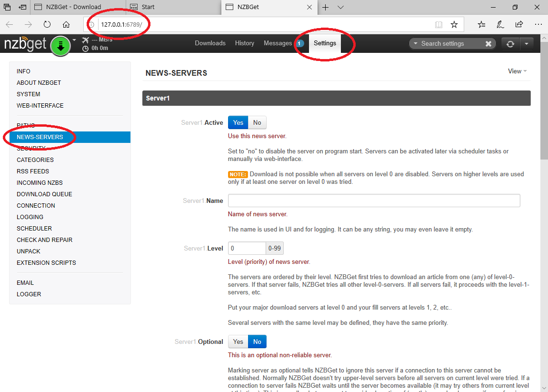This screenshot has width=548, height=392.
Task: Open the favorites hub icon
Action: [481, 24]
